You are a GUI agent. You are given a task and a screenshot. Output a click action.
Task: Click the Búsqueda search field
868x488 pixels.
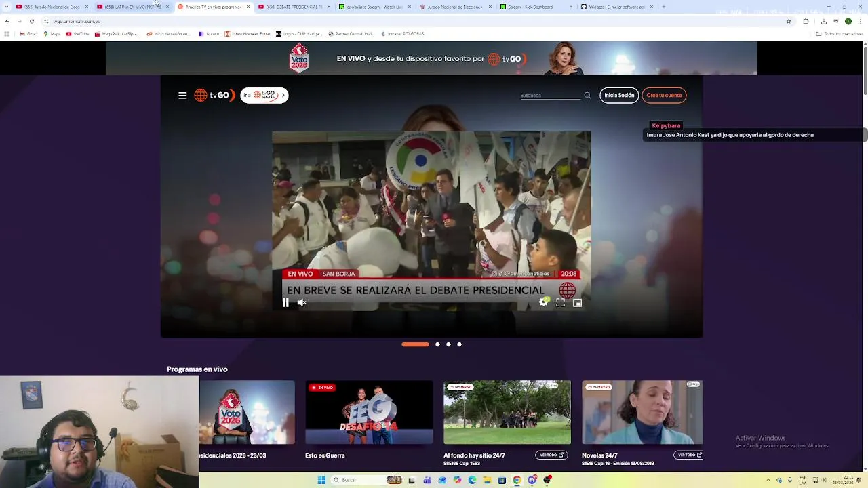click(x=551, y=96)
